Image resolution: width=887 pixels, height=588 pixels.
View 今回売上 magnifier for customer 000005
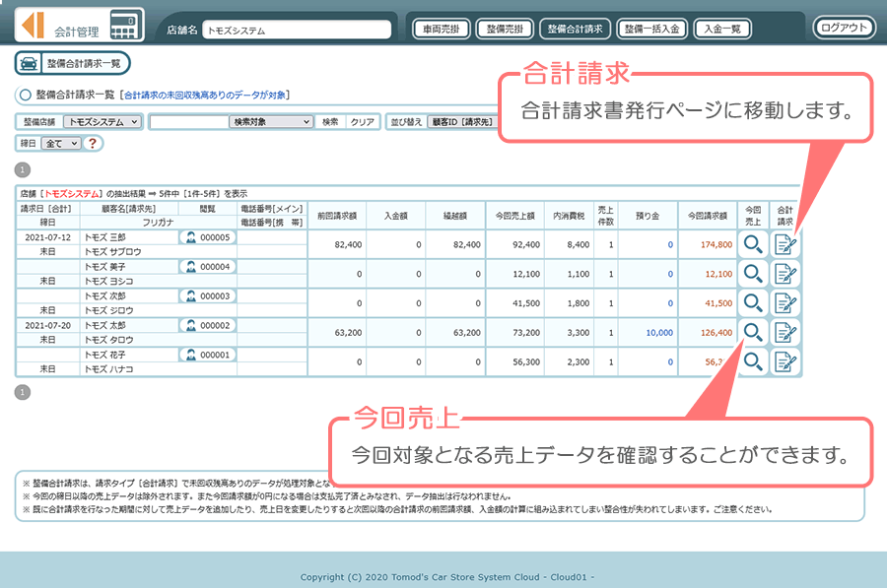coord(753,244)
